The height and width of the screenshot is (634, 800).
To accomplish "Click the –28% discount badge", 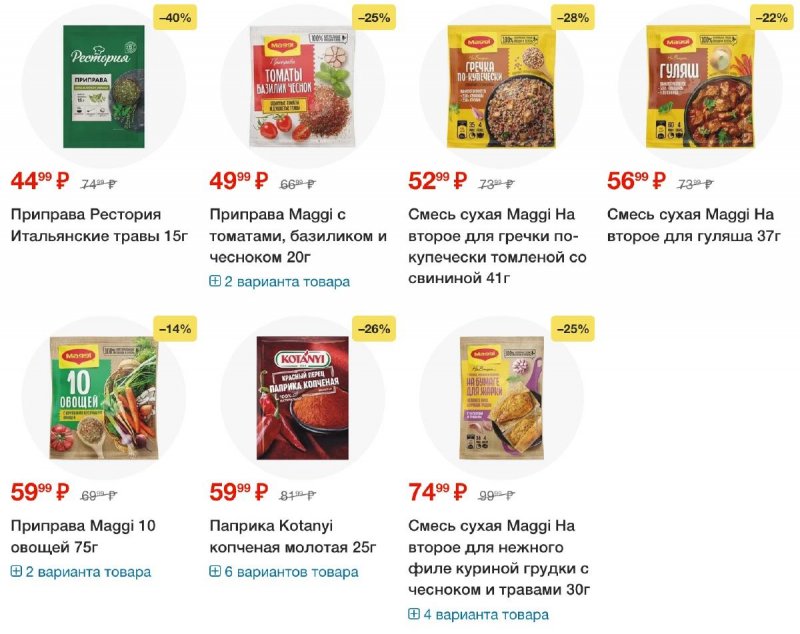I will (x=573, y=18).
